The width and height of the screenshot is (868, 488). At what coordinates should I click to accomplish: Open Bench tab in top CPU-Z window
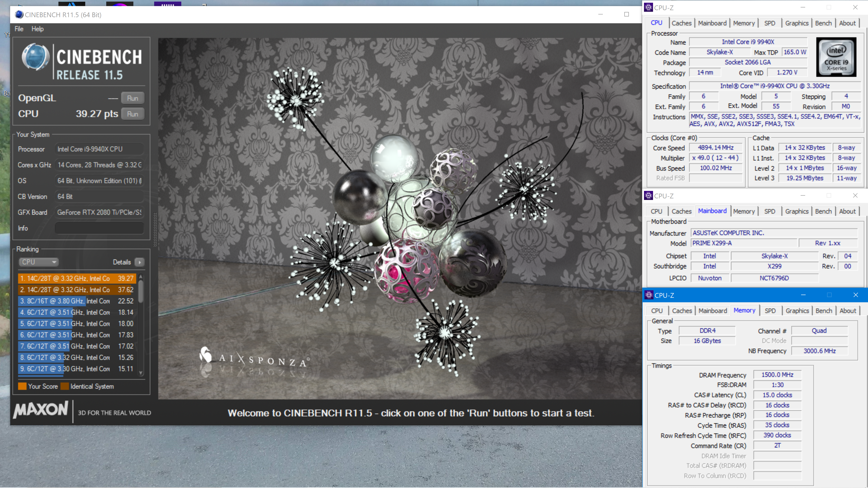pos(823,23)
